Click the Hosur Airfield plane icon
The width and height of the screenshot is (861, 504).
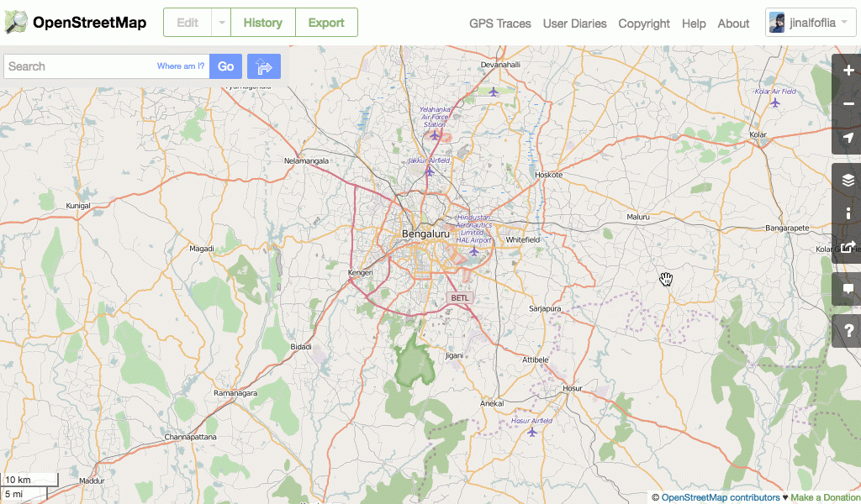coord(531,432)
